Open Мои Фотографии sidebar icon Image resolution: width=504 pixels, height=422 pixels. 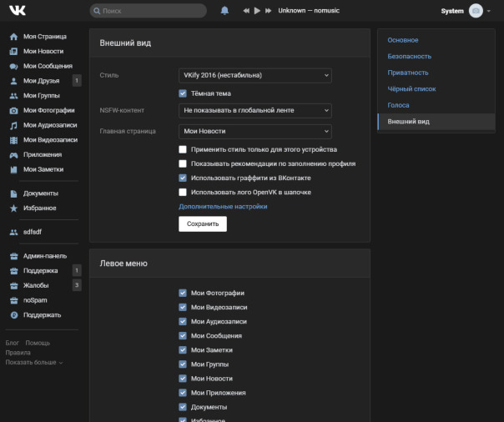tap(13, 110)
